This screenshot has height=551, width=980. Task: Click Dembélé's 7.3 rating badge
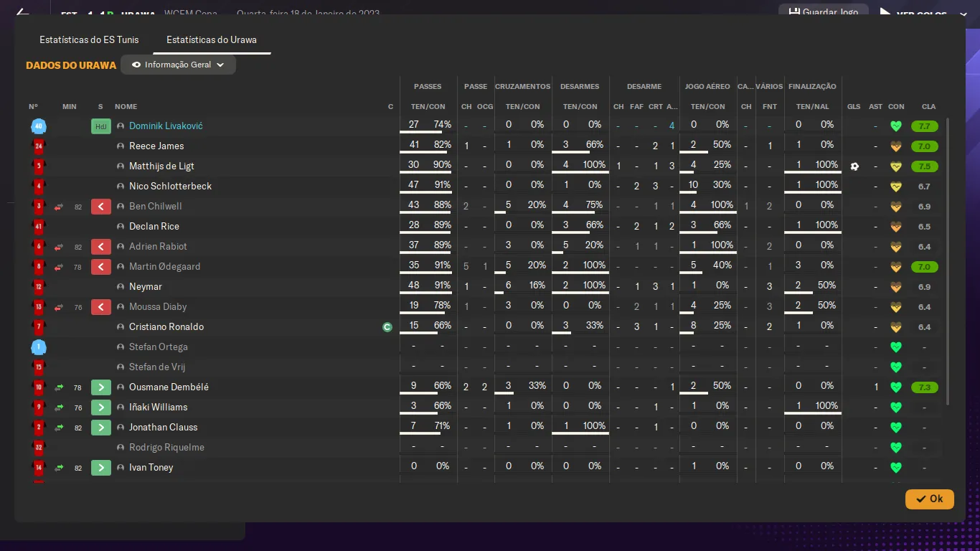point(924,387)
